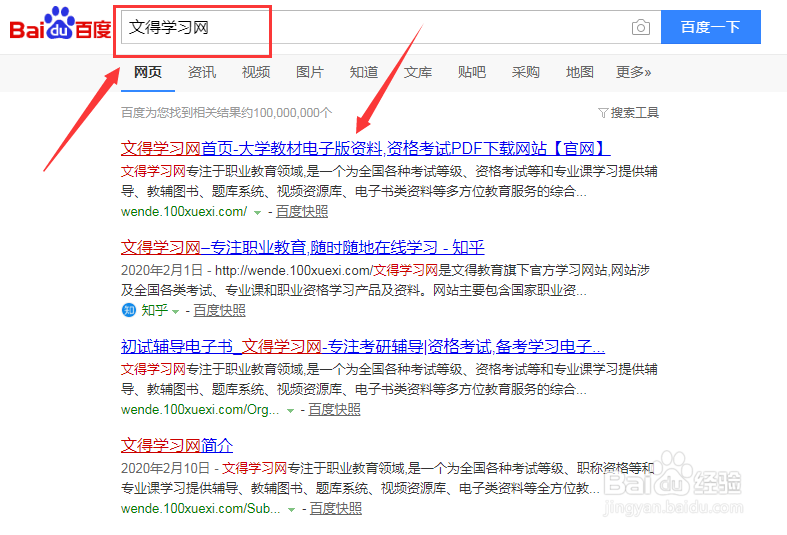Screen dimensions: 787x535
Task: Open the 知道 tab
Action: point(364,72)
